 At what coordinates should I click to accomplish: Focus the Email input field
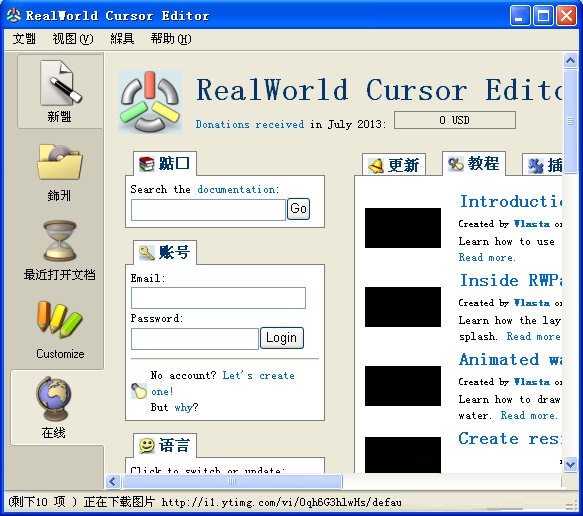coord(218,298)
